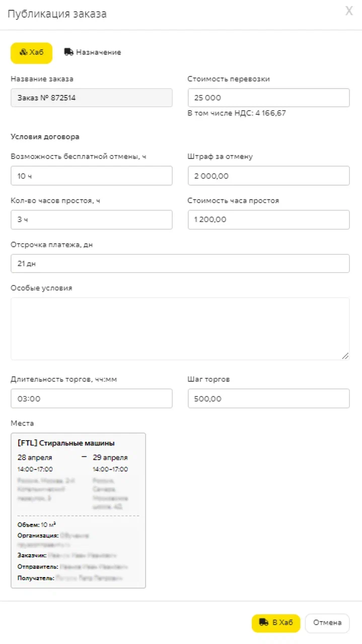Switch to the Назначение tab
Viewport: 362px width, 644px height.
[93, 52]
